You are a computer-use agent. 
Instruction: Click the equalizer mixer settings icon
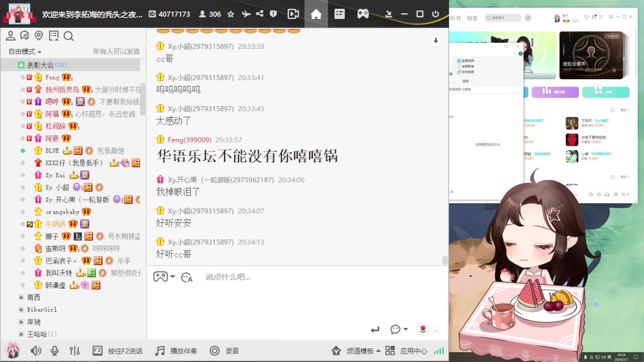[74, 351]
